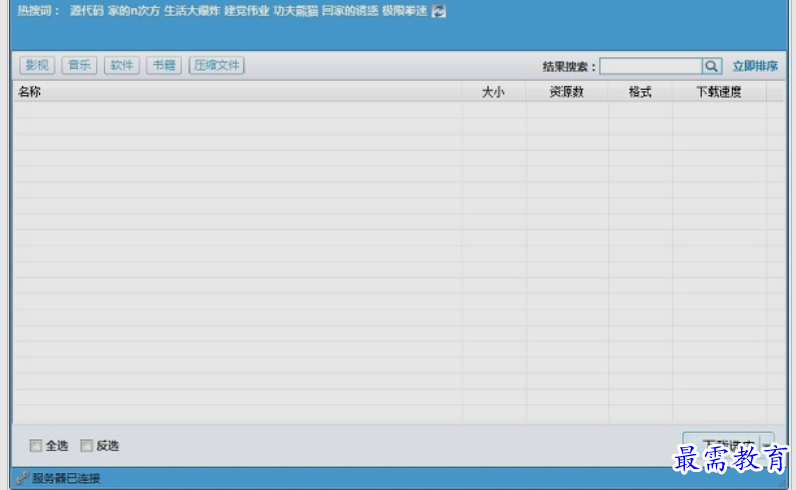Tick the 全选 checkbox
This screenshot has width=796, height=490.
(x=36, y=446)
